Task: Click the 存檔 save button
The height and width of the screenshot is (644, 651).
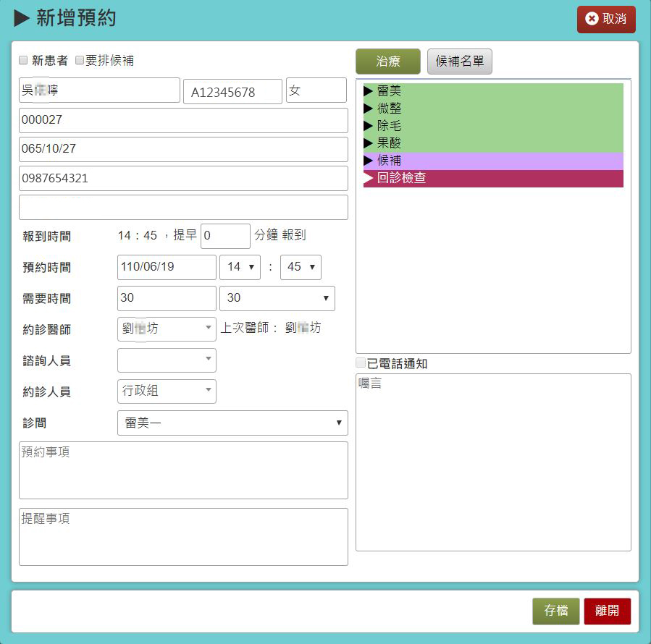Action: point(555,611)
